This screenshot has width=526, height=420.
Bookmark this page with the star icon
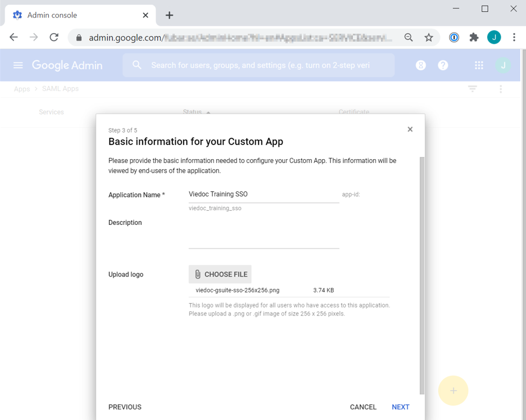[x=429, y=38]
